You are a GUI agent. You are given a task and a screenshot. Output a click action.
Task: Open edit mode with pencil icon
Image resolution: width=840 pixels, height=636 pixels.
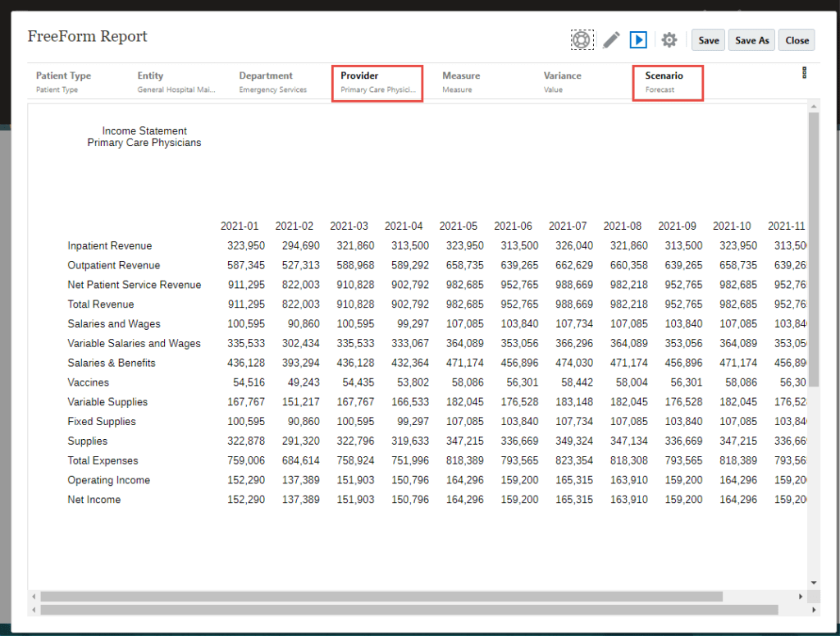[611, 39]
